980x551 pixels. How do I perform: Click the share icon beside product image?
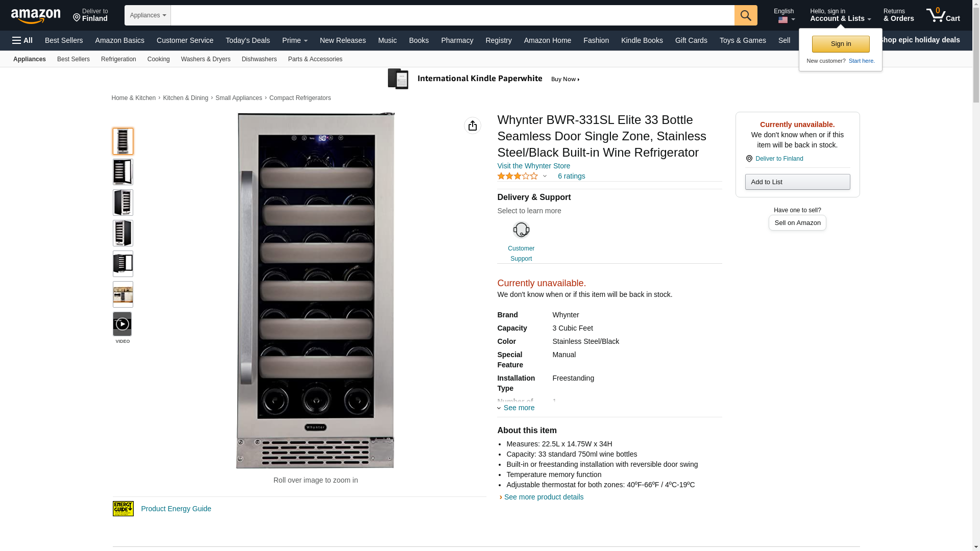pos(473,126)
